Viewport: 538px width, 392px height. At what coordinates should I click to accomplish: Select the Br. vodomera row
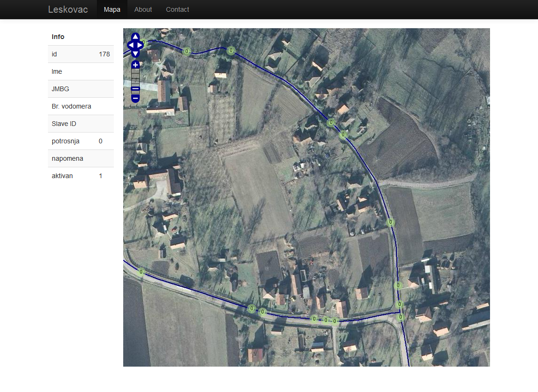[x=81, y=106]
